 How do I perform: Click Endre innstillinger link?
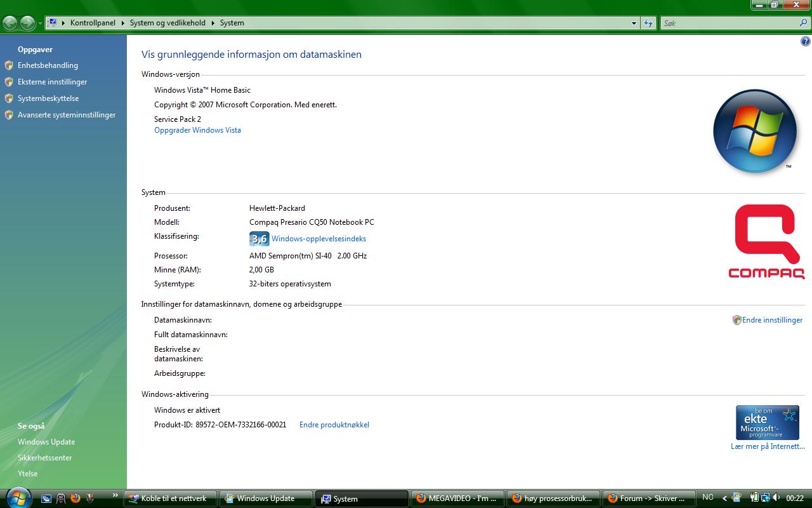pyautogui.click(x=772, y=320)
